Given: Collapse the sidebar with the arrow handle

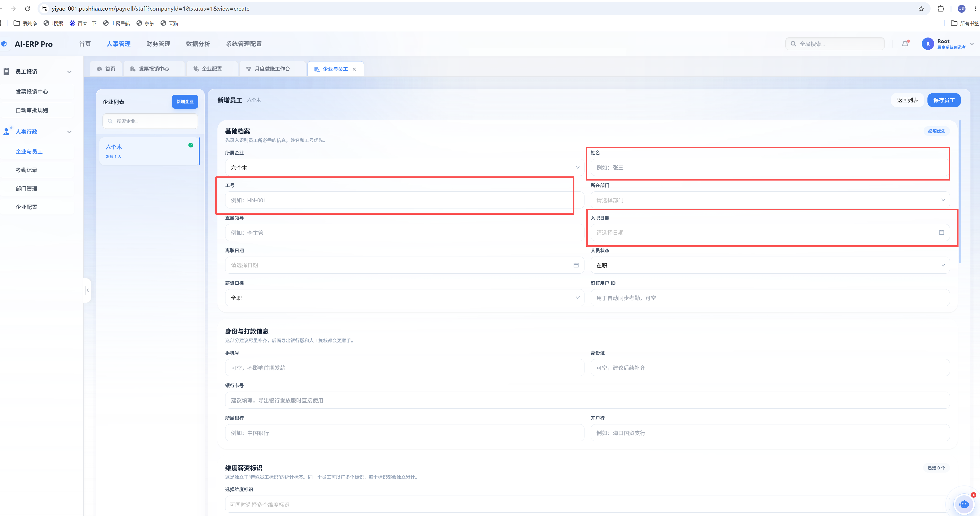Looking at the screenshot, I should click(x=87, y=290).
